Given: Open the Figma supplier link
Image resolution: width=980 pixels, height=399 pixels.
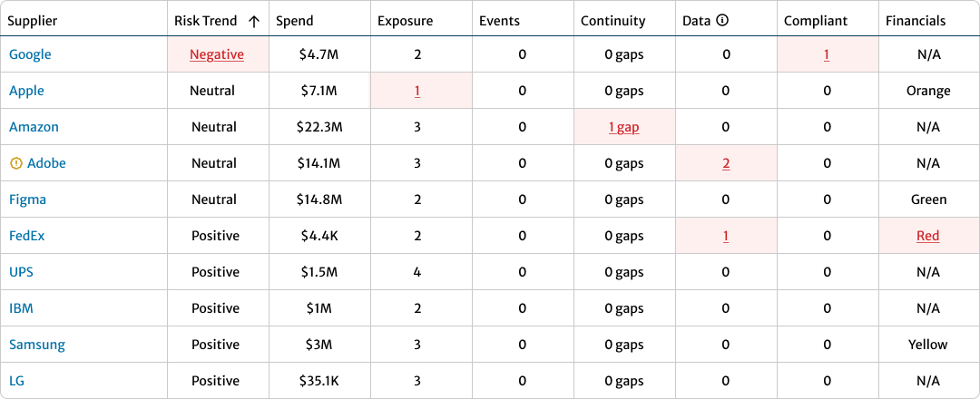Looking at the screenshot, I should (x=27, y=199).
